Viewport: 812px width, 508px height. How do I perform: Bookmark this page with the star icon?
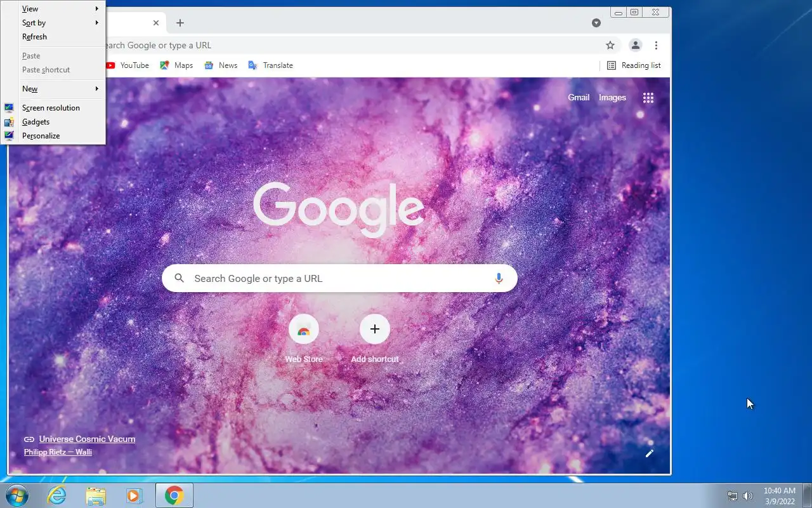[x=610, y=45]
